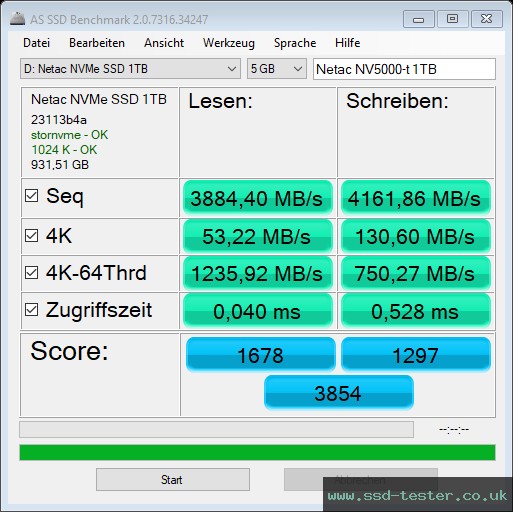
Task: Click the Schreiben: column header
Action: coord(397,101)
